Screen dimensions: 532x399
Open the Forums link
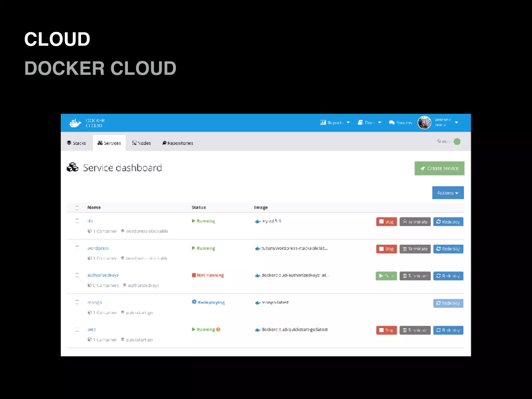[401, 123]
